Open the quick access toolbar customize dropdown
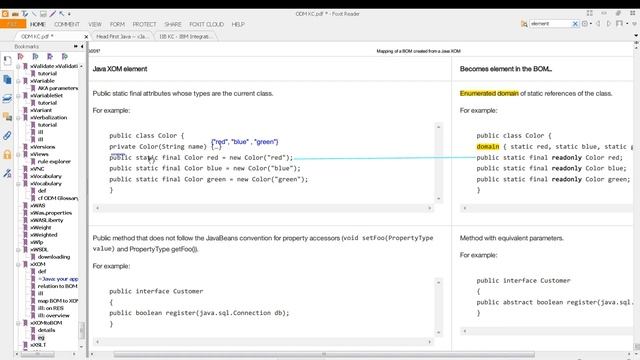This screenshot has width=640, height=360. click(69, 14)
